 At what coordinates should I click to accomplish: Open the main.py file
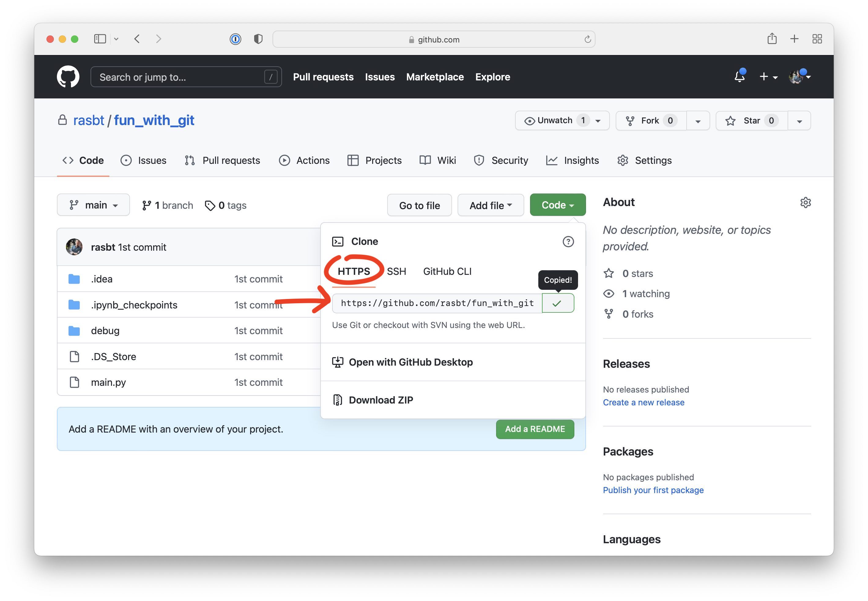click(109, 382)
